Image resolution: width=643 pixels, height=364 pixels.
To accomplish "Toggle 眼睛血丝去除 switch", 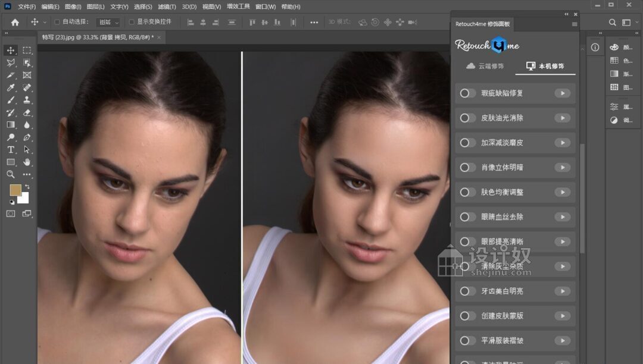I will tap(467, 217).
